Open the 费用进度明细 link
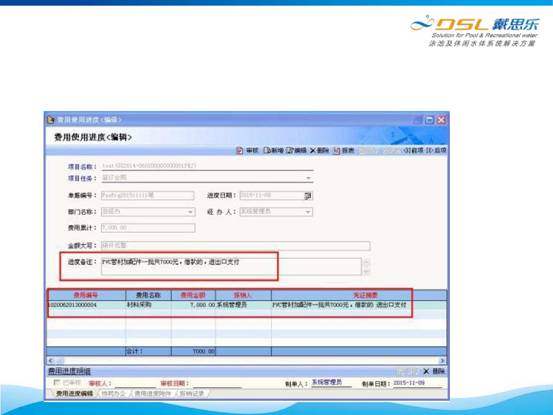Screen dimensions: 553x415 click(x=69, y=371)
